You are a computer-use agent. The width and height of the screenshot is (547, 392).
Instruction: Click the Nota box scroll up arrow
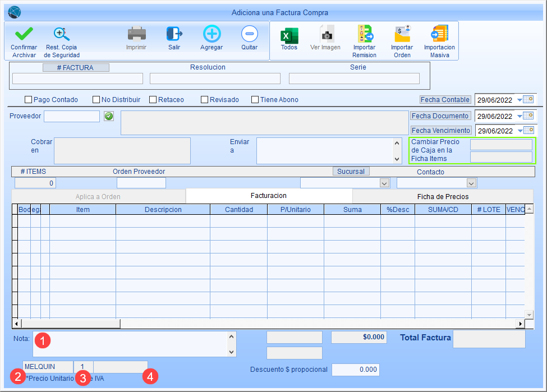pos(231,336)
